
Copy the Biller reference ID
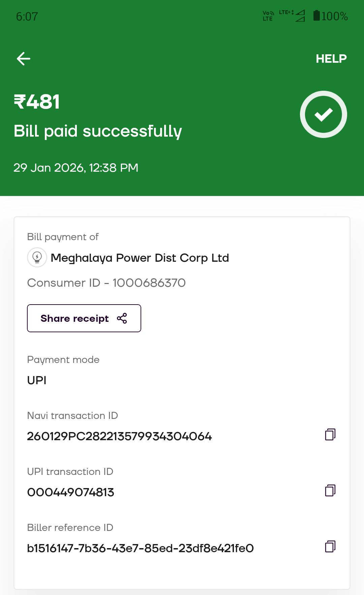330,546
